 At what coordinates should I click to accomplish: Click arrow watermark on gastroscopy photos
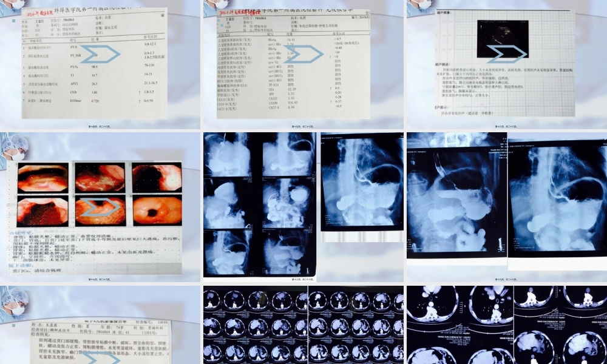tap(100, 207)
